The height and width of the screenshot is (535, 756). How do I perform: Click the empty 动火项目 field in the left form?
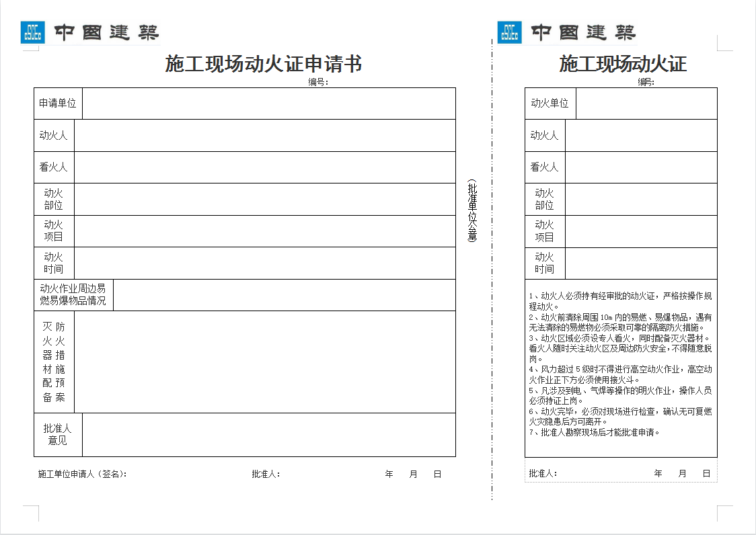click(265, 231)
